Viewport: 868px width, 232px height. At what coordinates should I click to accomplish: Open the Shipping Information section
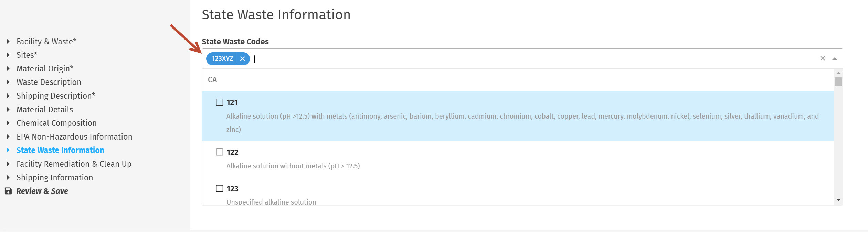pos(54,177)
